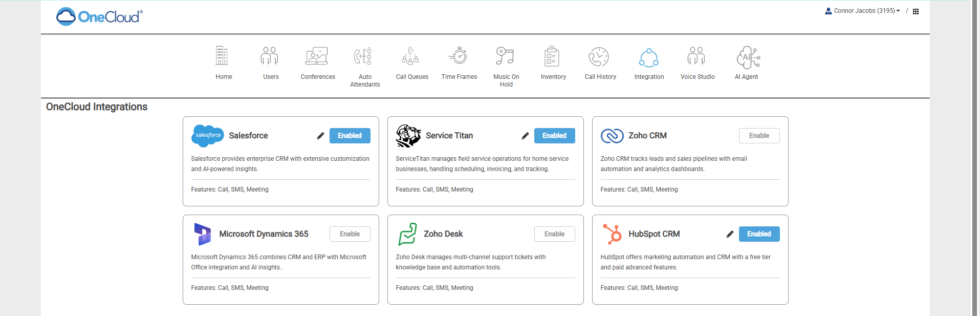Viewport: 980px width, 316px height.
Task: Open the Home navigation icon
Action: (x=222, y=56)
